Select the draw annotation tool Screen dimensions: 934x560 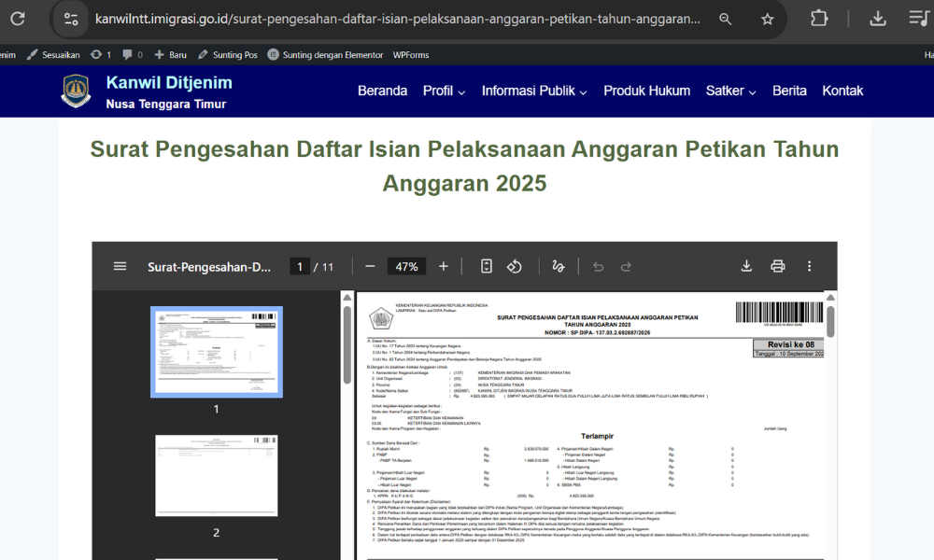(x=559, y=267)
